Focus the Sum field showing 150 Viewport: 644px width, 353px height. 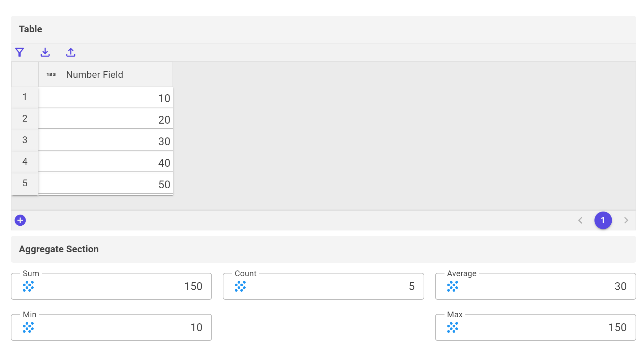coord(111,286)
